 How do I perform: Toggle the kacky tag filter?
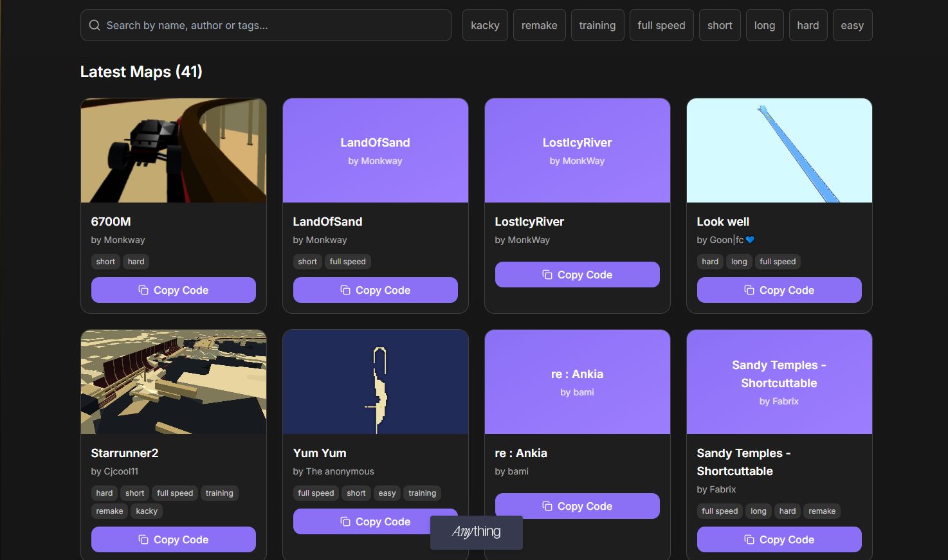485,25
